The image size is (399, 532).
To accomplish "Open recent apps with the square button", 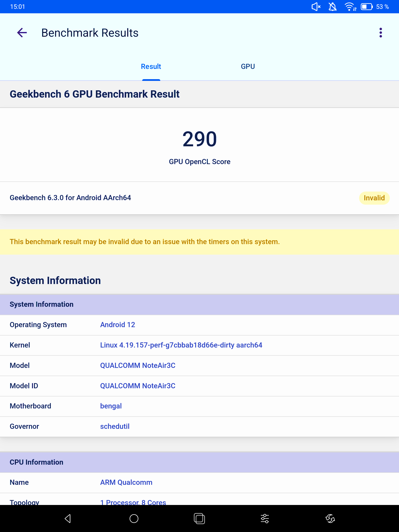I will pos(199,518).
